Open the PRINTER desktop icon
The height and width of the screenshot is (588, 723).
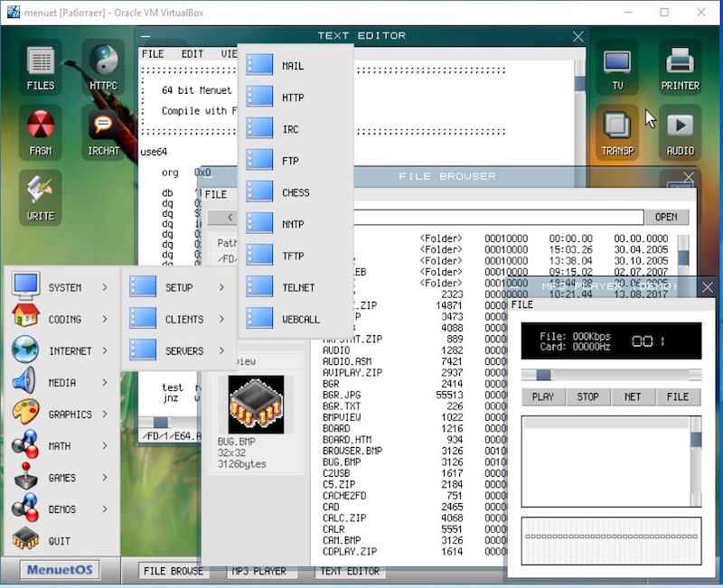tap(680, 67)
